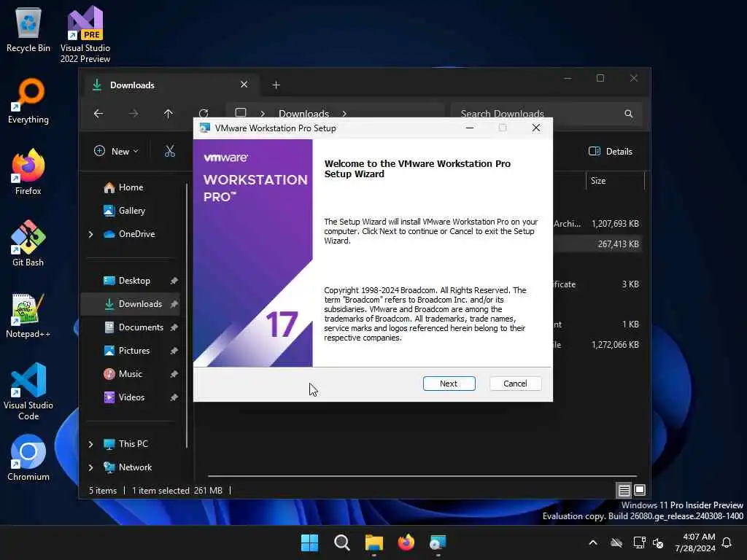Screen dimensions: 747x560
Task: Switch Explorer to details list view
Action: pyautogui.click(x=624, y=489)
